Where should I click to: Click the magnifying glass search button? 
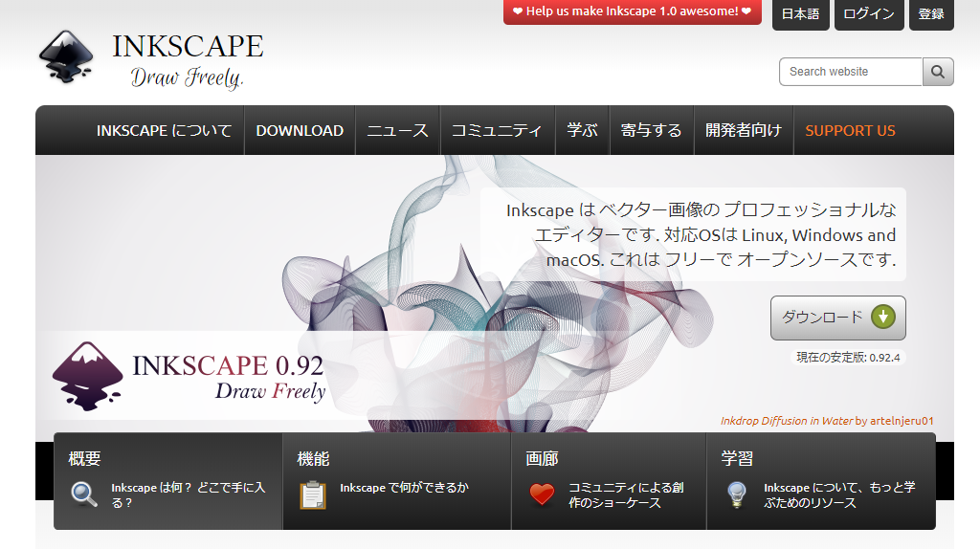[x=938, y=72]
